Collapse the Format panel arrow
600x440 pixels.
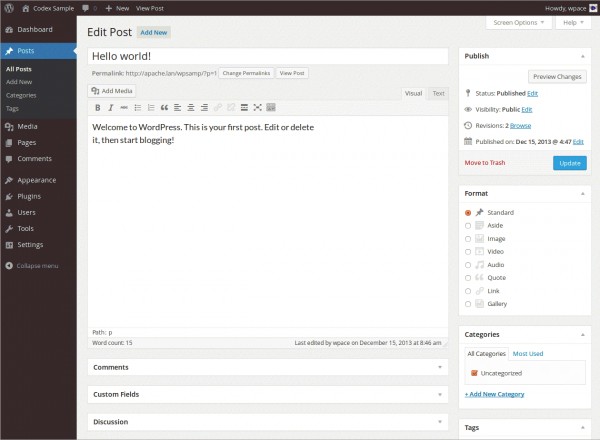pos(582,194)
